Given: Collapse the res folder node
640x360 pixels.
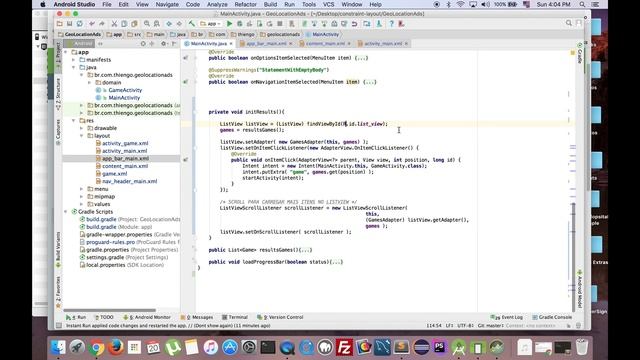Looking at the screenshot, I should pos(74,120).
